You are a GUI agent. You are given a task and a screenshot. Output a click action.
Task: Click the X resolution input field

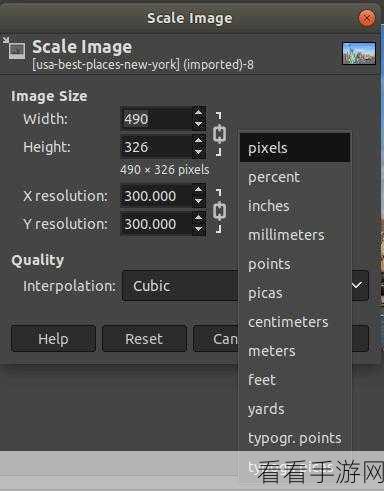[156, 196]
